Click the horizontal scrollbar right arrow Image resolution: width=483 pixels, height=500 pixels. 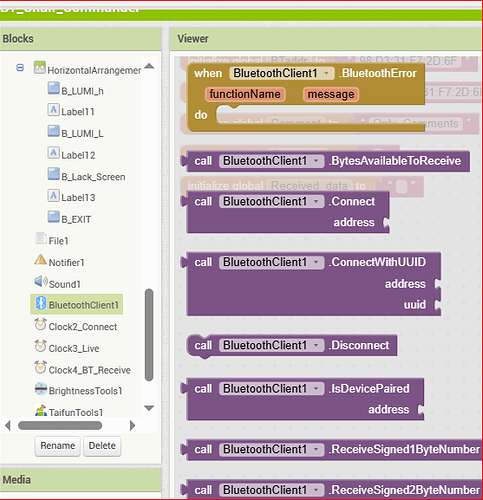[132, 426]
